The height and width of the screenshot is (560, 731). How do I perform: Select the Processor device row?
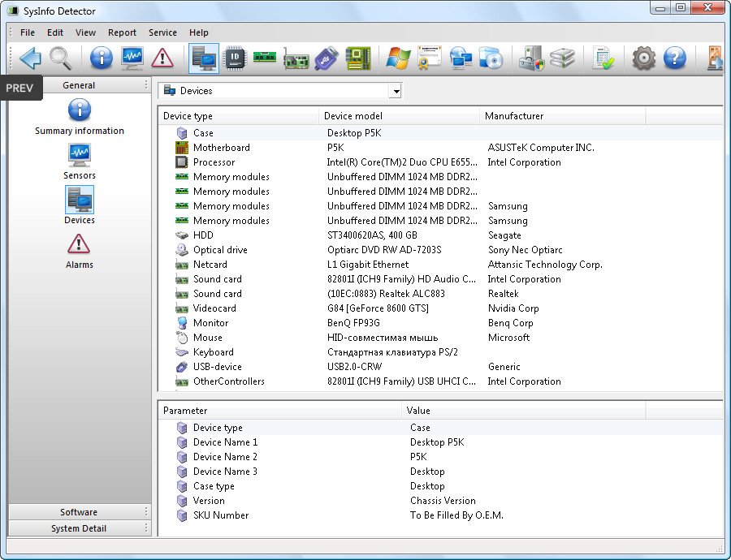(440, 162)
